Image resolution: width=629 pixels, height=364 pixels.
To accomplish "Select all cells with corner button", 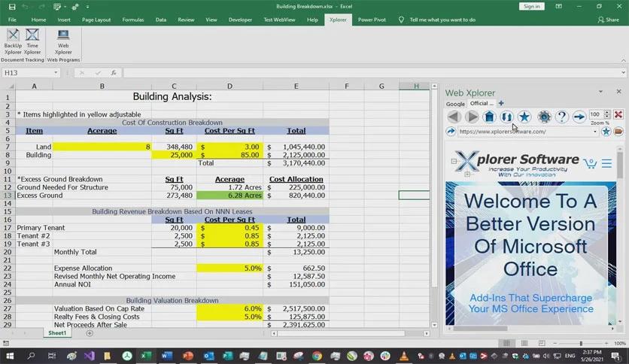I will pos(8,86).
